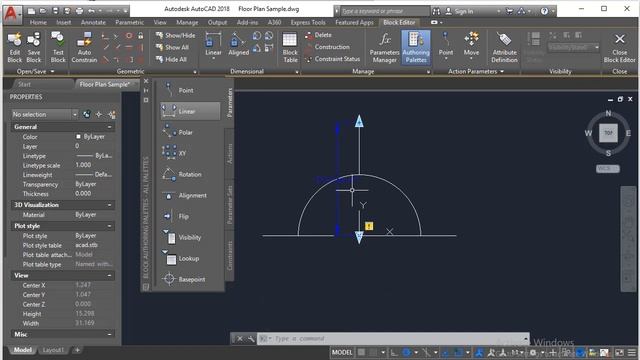Open the Parameters Manager
The image size is (640, 360).
pyautogui.click(x=384, y=47)
